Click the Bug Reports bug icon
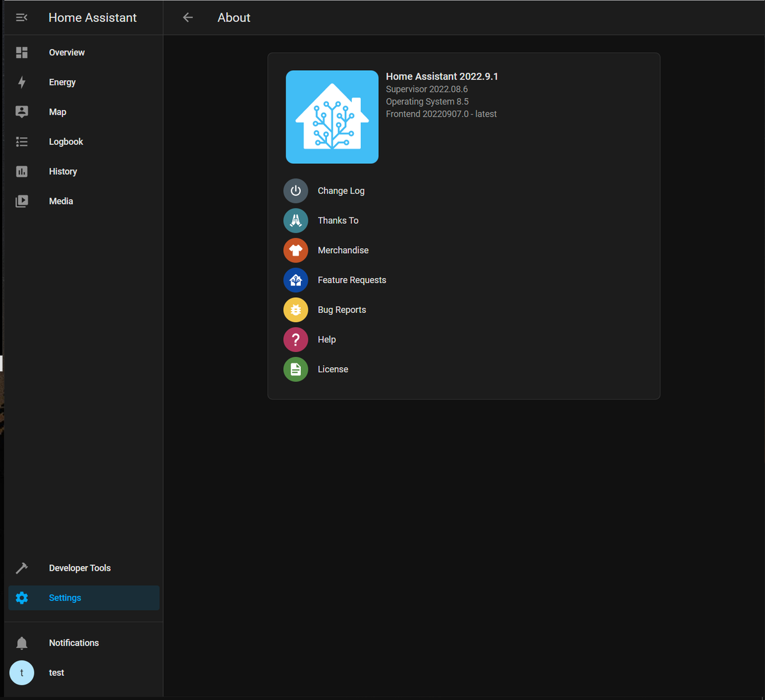 coord(295,309)
